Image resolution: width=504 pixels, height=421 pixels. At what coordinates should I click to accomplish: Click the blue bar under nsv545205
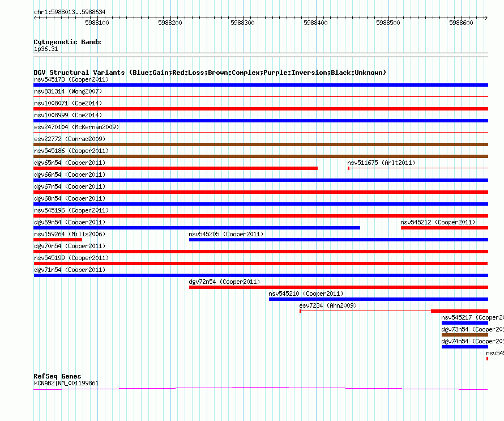pos(339,240)
